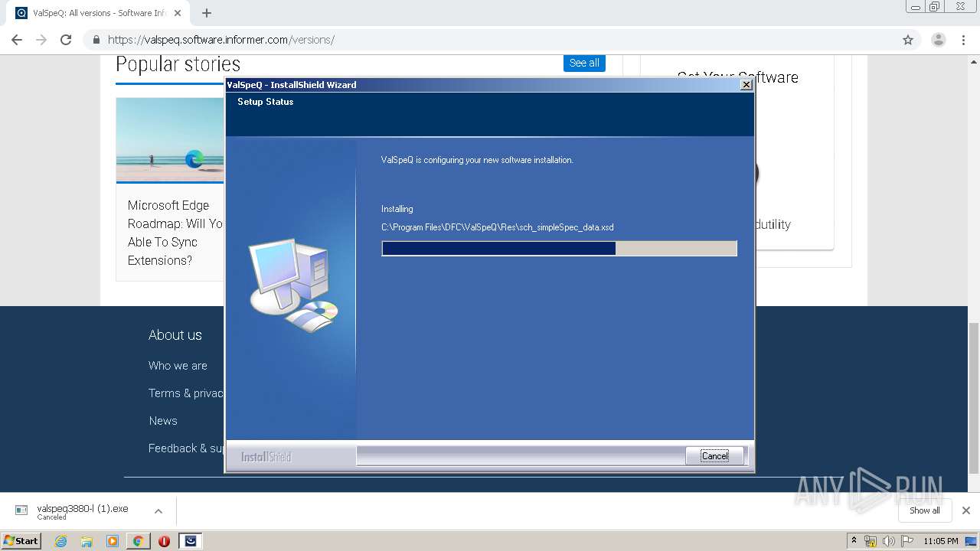This screenshot has height=551, width=980.
Task: Click the About us heading
Action: (x=175, y=335)
